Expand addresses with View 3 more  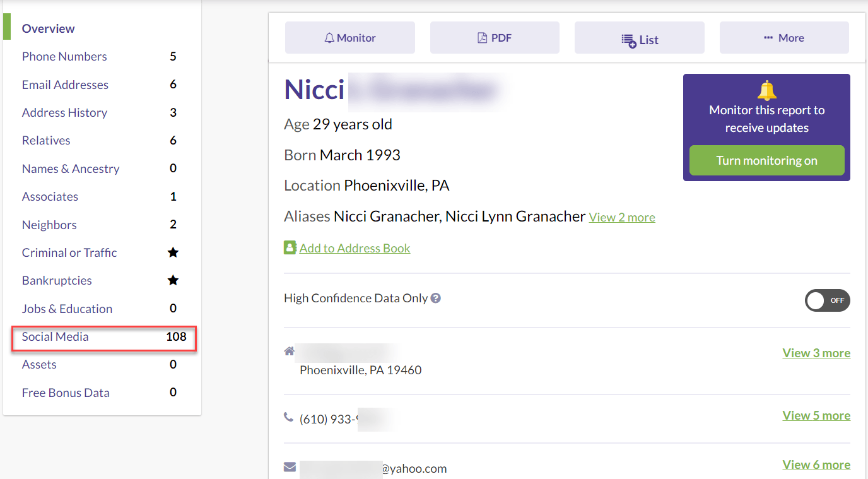click(816, 353)
